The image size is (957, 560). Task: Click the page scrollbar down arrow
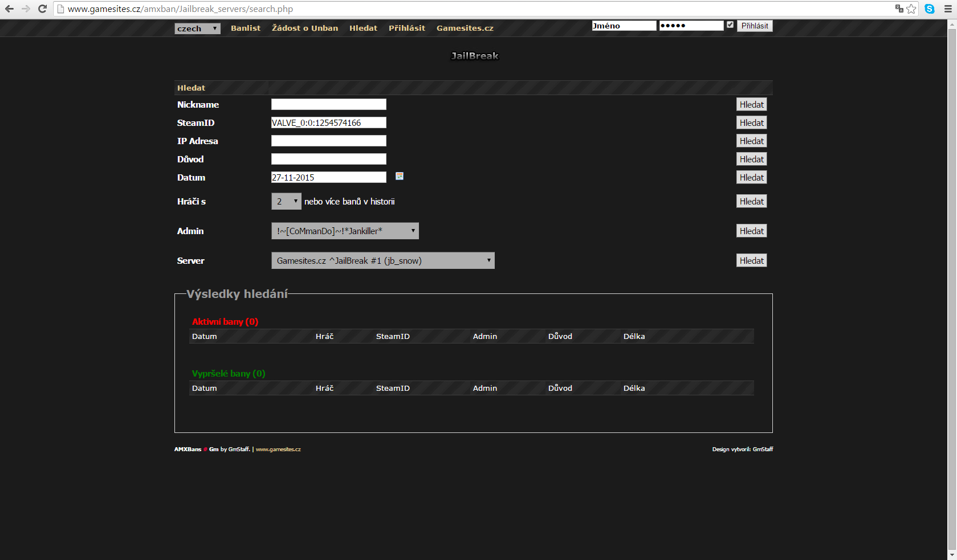tap(952, 555)
